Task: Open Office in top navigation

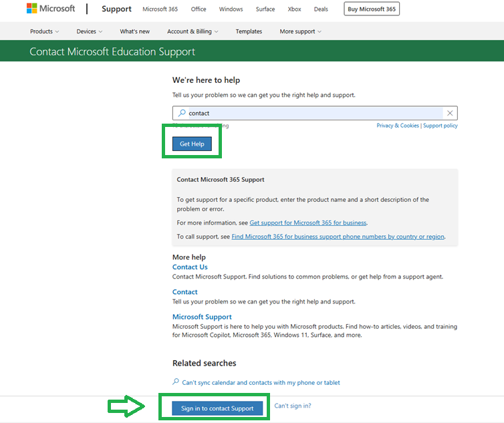Action: coord(199,9)
